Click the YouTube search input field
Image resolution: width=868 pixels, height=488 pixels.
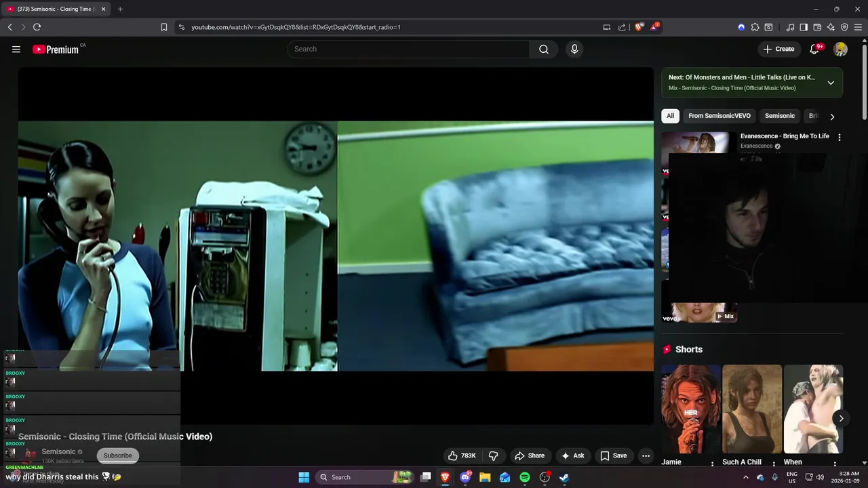408,49
